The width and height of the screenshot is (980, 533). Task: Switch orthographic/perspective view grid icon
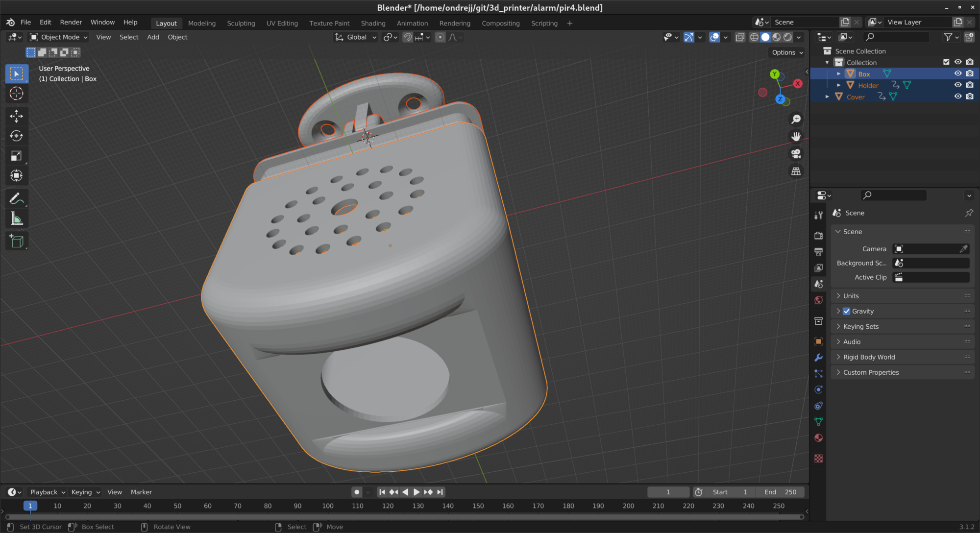point(796,171)
